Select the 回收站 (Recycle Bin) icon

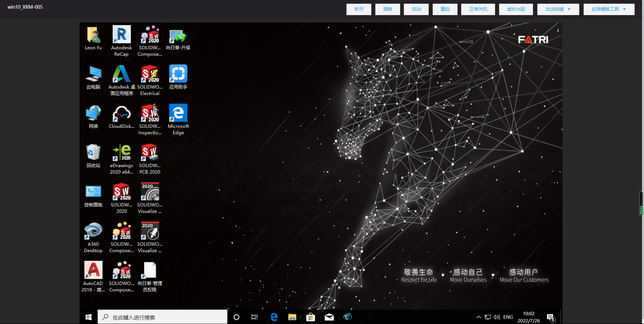pos(93,156)
